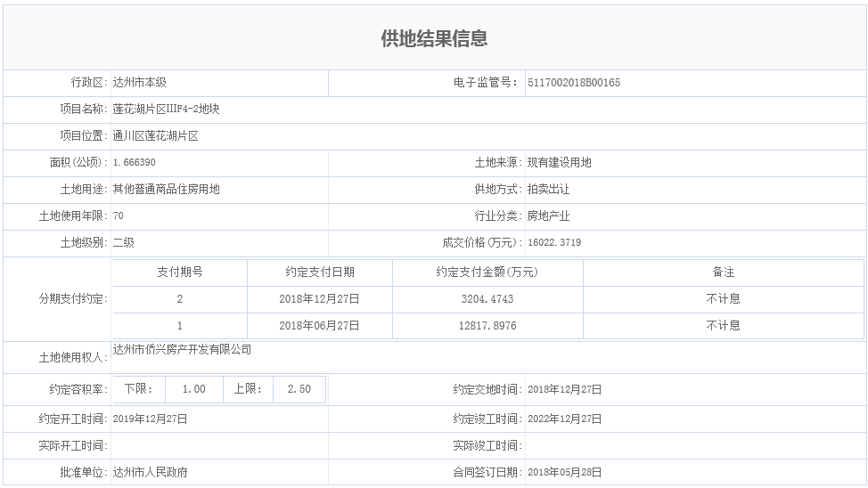Select payment date 2018年12月27日 in installment table

(319, 299)
